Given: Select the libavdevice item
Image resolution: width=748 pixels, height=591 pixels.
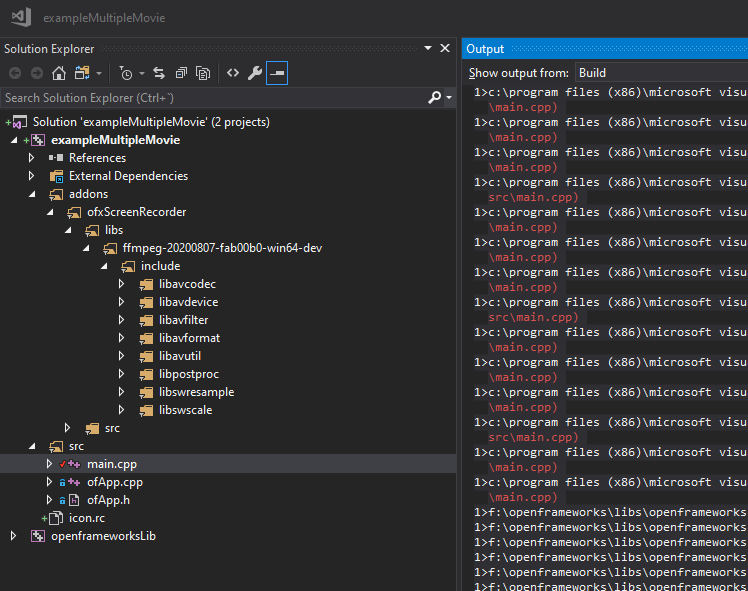Looking at the screenshot, I should point(188,302).
